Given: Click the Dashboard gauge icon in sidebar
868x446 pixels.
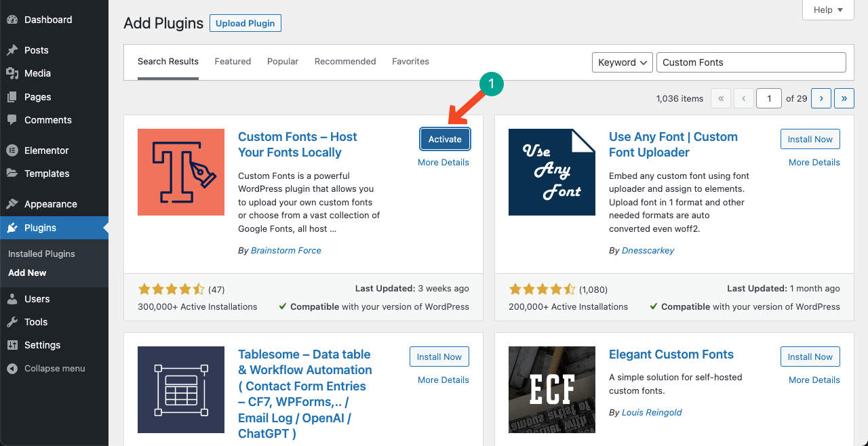Looking at the screenshot, I should (x=12, y=20).
